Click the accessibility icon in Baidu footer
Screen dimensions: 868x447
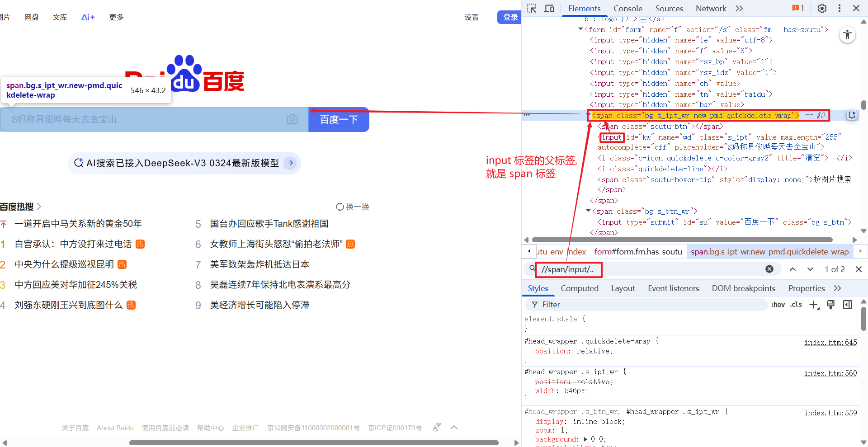437,427
